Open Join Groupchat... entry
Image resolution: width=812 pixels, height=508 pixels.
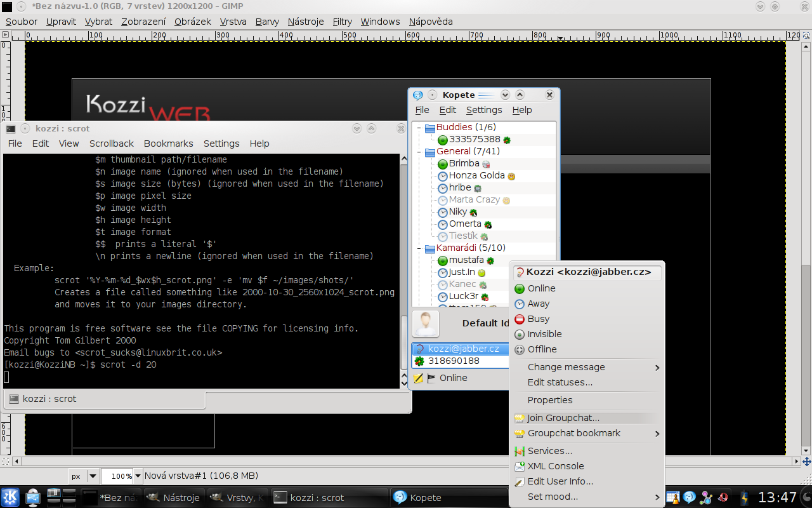coord(587,418)
